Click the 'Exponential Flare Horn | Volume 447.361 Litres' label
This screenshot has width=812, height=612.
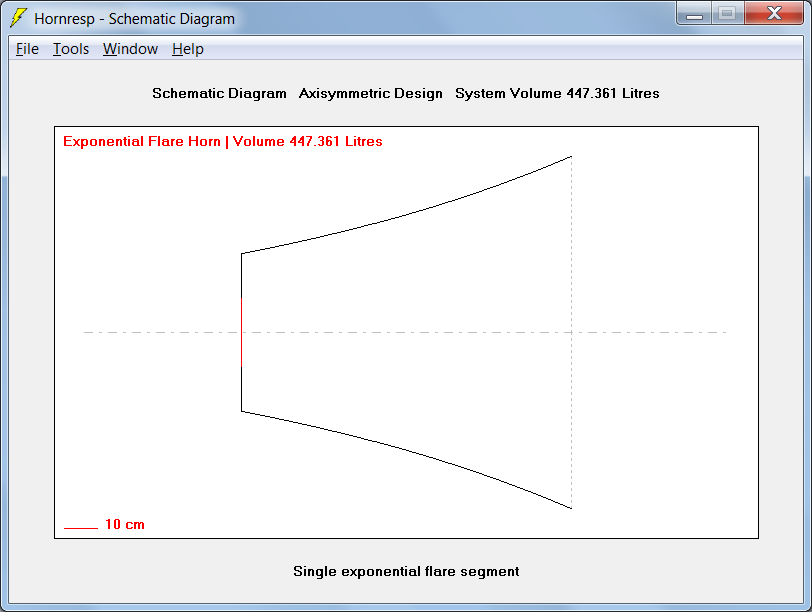coord(223,141)
